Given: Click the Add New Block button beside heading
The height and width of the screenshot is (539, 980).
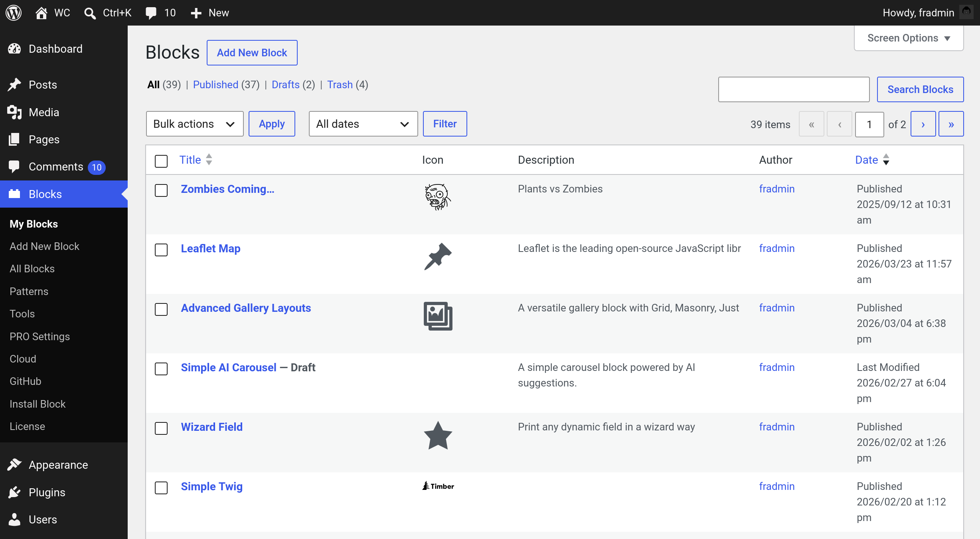Looking at the screenshot, I should tap(252, 53).
